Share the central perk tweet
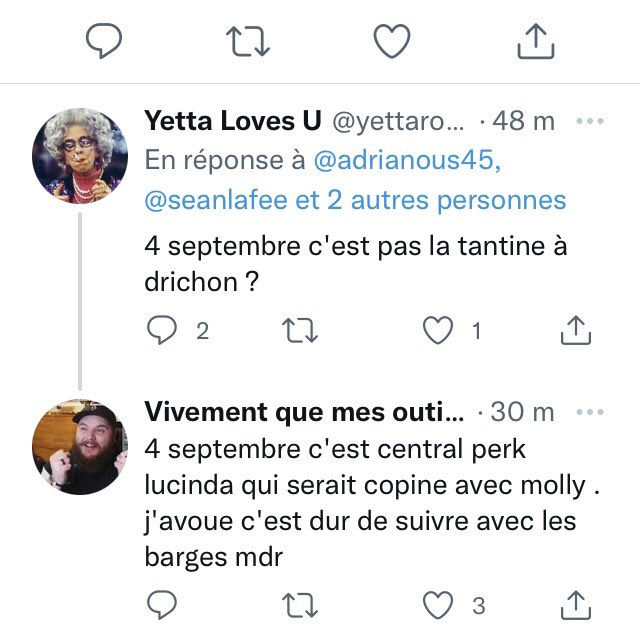This screenshot has width=640, height=627. coord(576,604)
